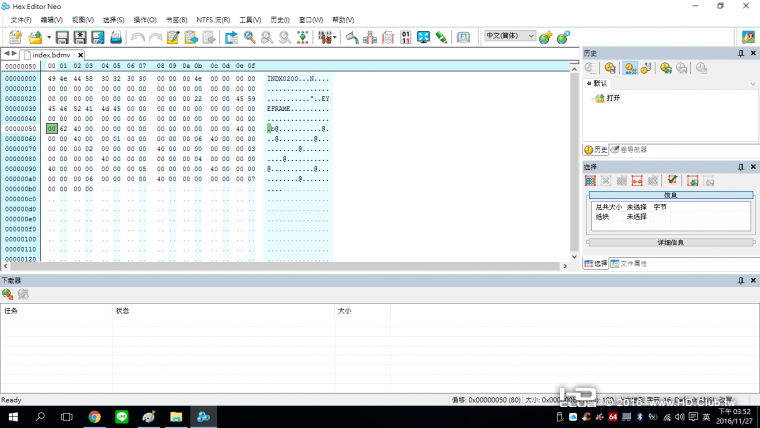Click the find-next grayed magnifier icon
The width and height of the screenshot is (760, 428).
[267, 37]
